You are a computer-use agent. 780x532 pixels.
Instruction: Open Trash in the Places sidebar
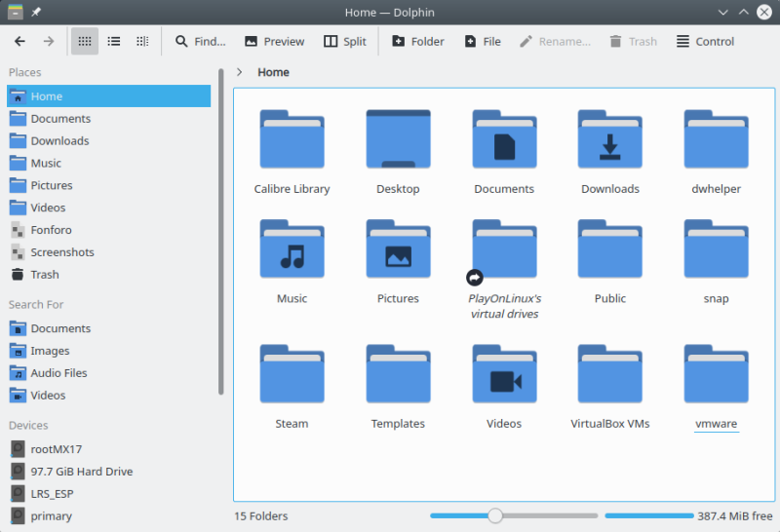tap(44, 275)
